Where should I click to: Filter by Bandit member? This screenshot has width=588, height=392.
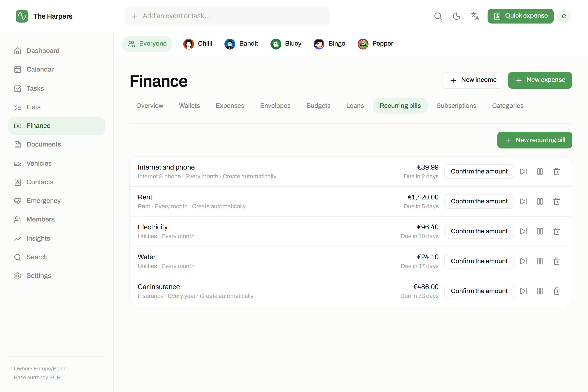click(x=241, y=44)
